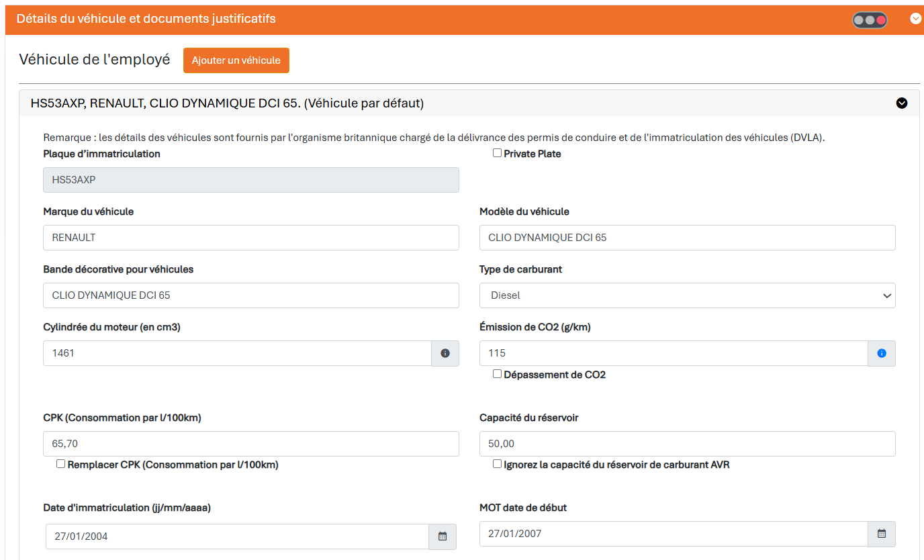Click the CPK consumption input field
Image resolution: width=924 pixels, height=560 pixels.
(x=251, y=444)
